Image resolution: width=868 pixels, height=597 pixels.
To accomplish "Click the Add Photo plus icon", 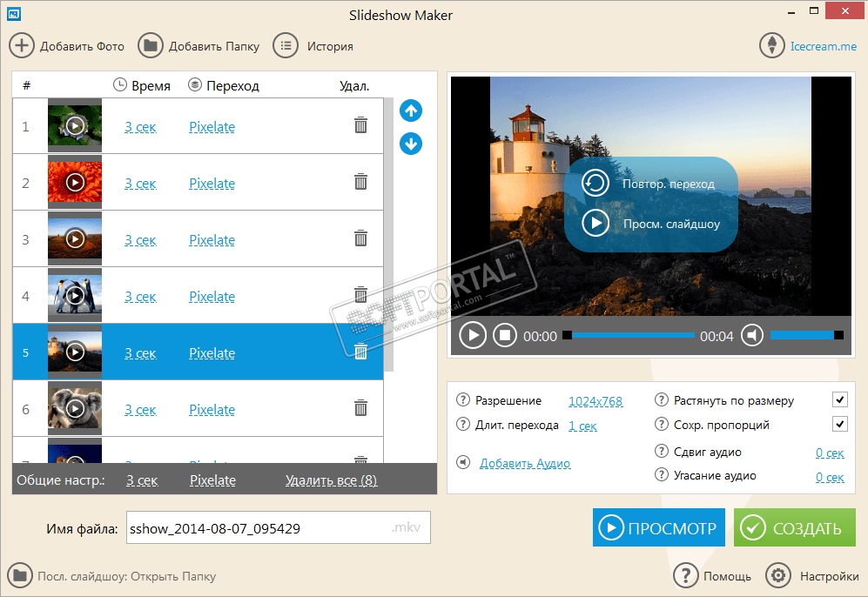I will click(21, 46).
